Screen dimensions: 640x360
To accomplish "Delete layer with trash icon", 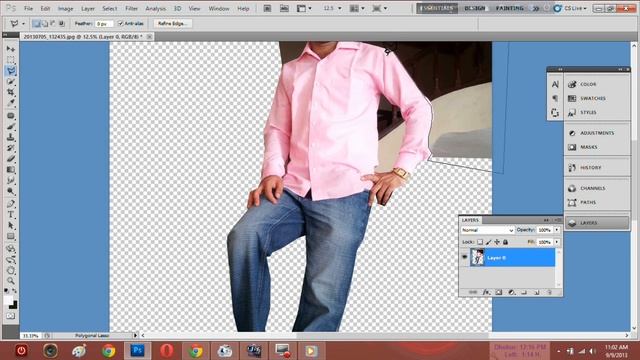I will coord(549,292).
